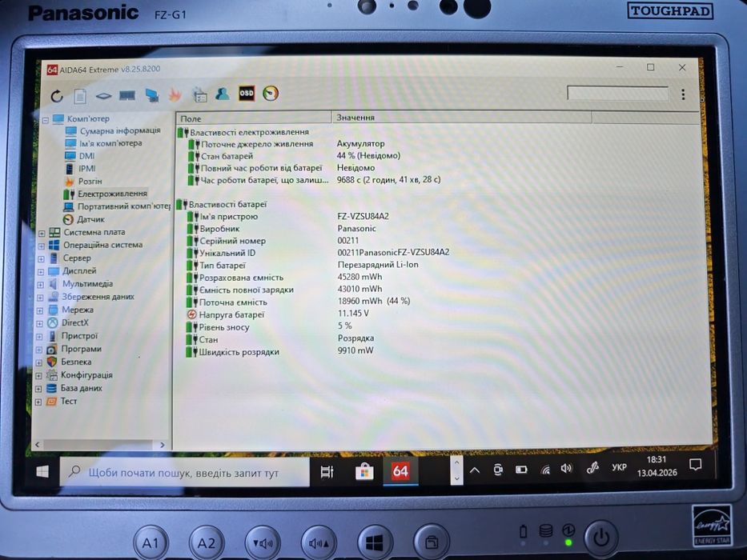Switch the УКР input language
The height and width of the screenshot is (560, 747).
[619, 468]
